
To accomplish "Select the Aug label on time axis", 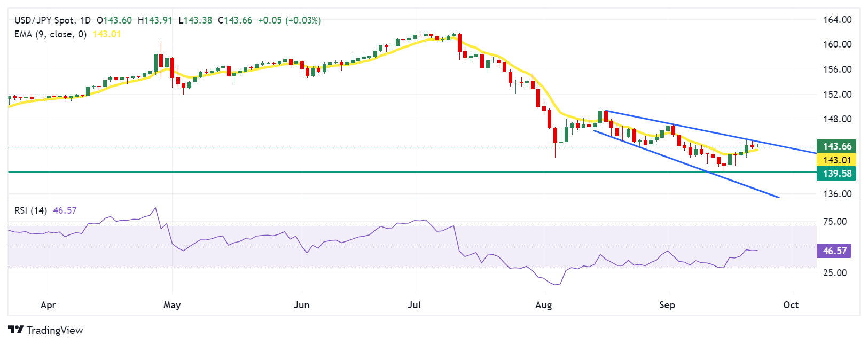I will 543,305.
